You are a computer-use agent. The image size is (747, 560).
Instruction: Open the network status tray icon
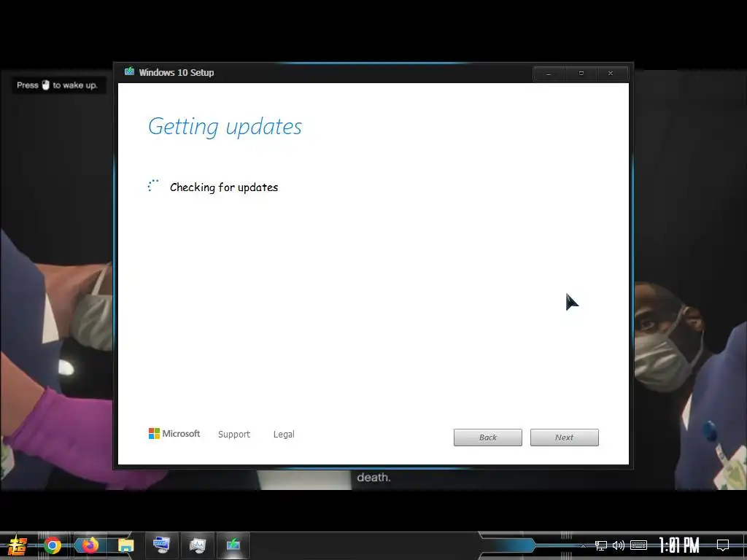(x=601, y=545)
